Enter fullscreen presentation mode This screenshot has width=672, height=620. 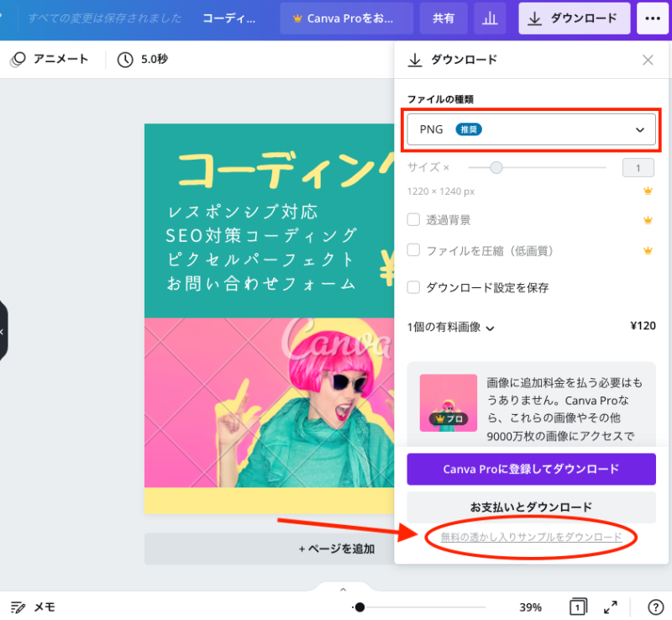[x=611, y=607]
